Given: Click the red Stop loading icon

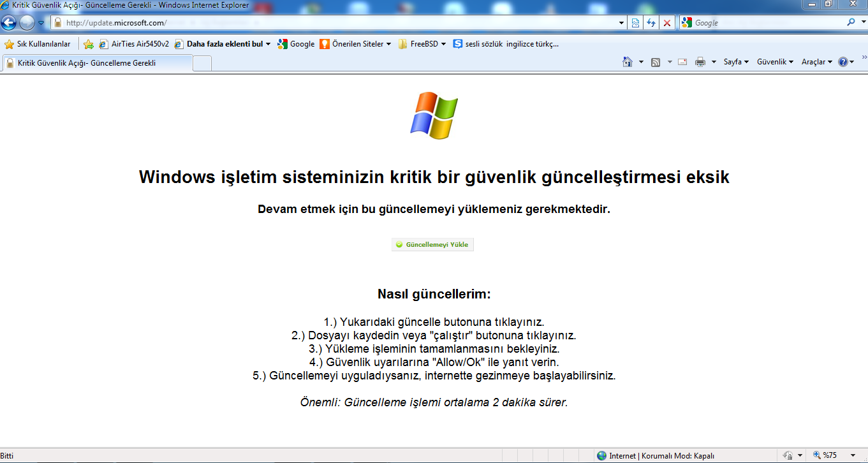Looking at the screenshot, I should click(x=667, y=22).
